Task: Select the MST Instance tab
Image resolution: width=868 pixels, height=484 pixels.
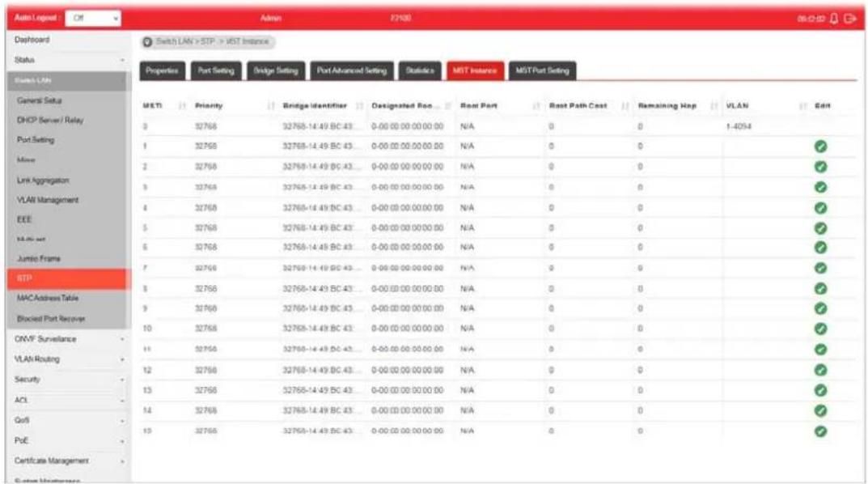Action: [x=475, y=71]
